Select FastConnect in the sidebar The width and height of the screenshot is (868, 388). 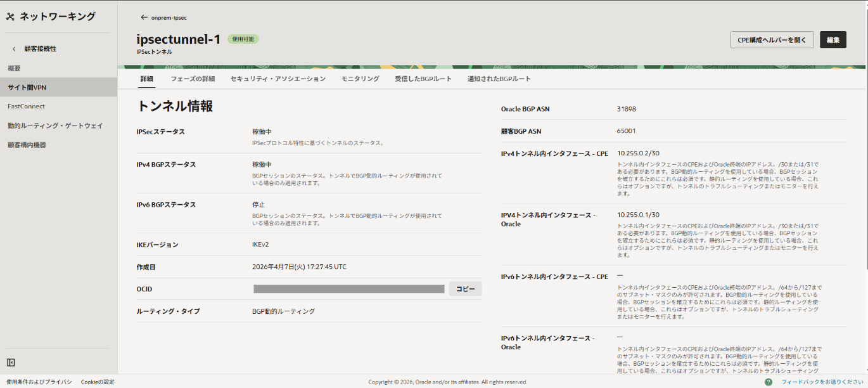26,107
